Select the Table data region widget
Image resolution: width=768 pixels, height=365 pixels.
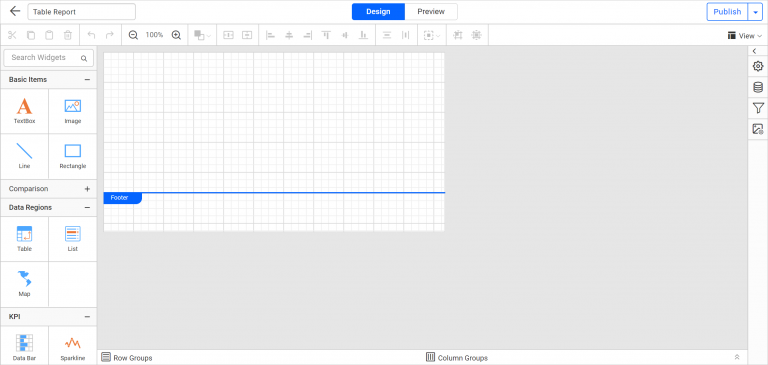(x=24, y=239)
